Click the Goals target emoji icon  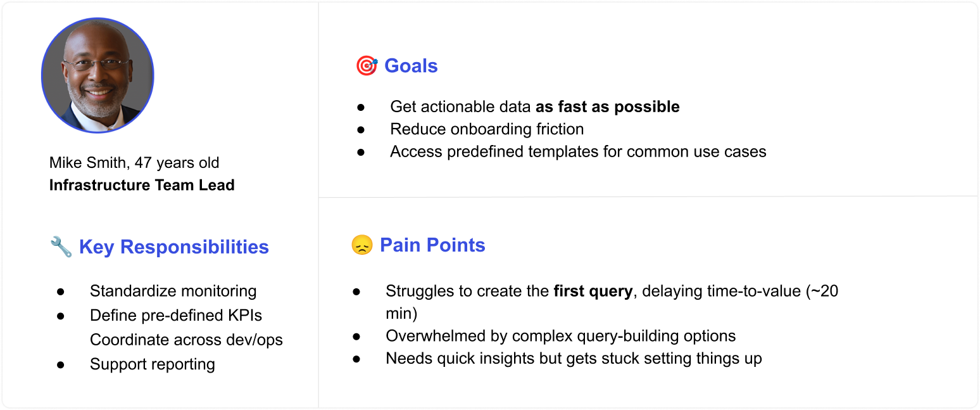pyautogui.click(x=367, y=66)
